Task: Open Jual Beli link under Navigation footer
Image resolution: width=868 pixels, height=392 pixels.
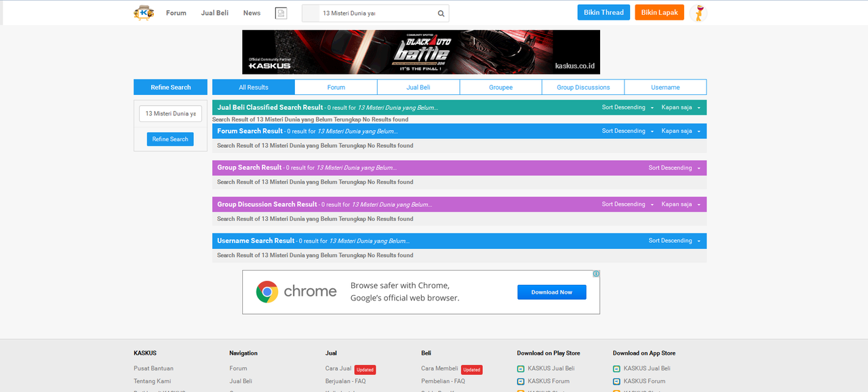Action: pos(241,381)
